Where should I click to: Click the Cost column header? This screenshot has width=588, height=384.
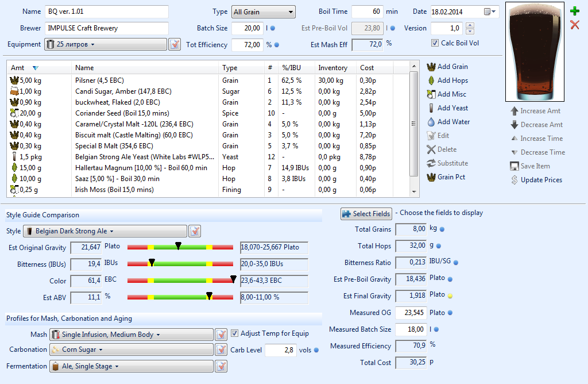tap(367, 68)
